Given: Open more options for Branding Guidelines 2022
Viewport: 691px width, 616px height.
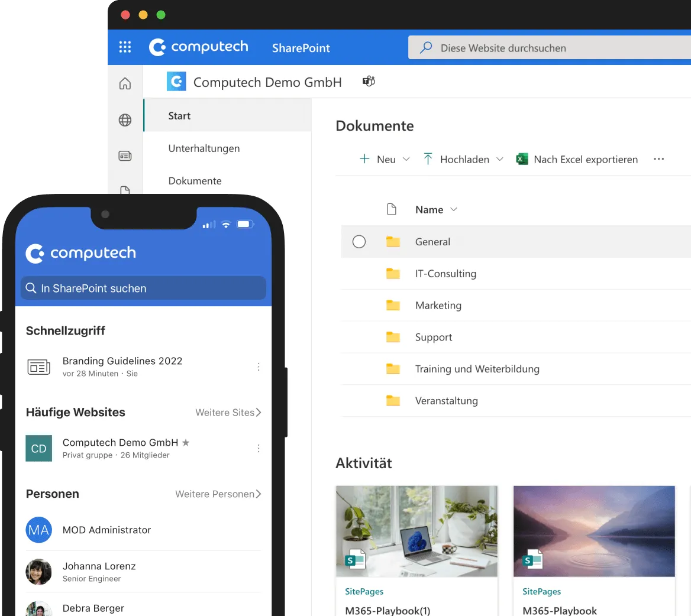Looking at the screenshot, I should (x=259, y=367).
